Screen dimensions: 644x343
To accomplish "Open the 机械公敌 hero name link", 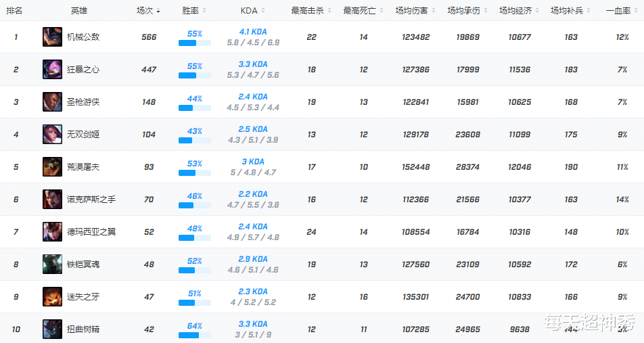I will coord(83,37).
